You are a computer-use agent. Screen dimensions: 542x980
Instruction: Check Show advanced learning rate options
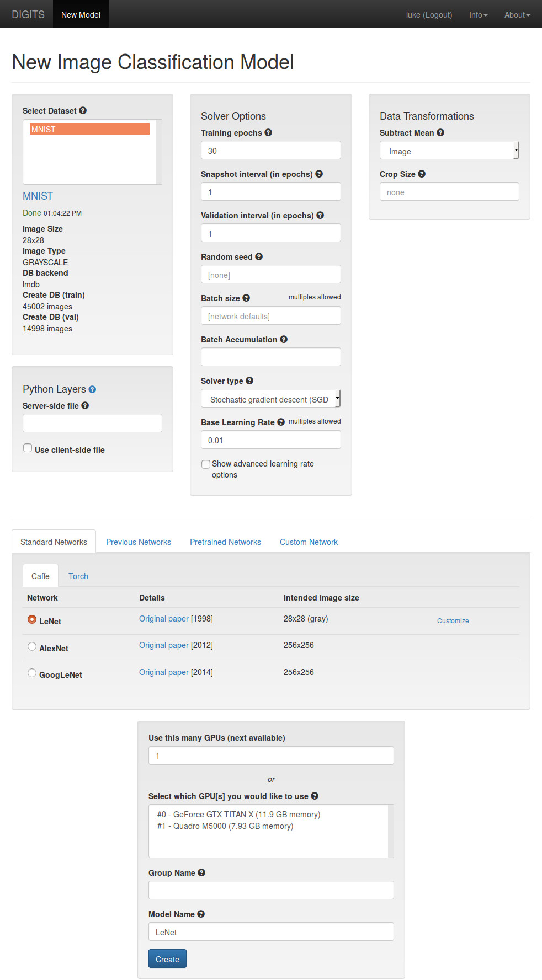click(x=206, y=464)
